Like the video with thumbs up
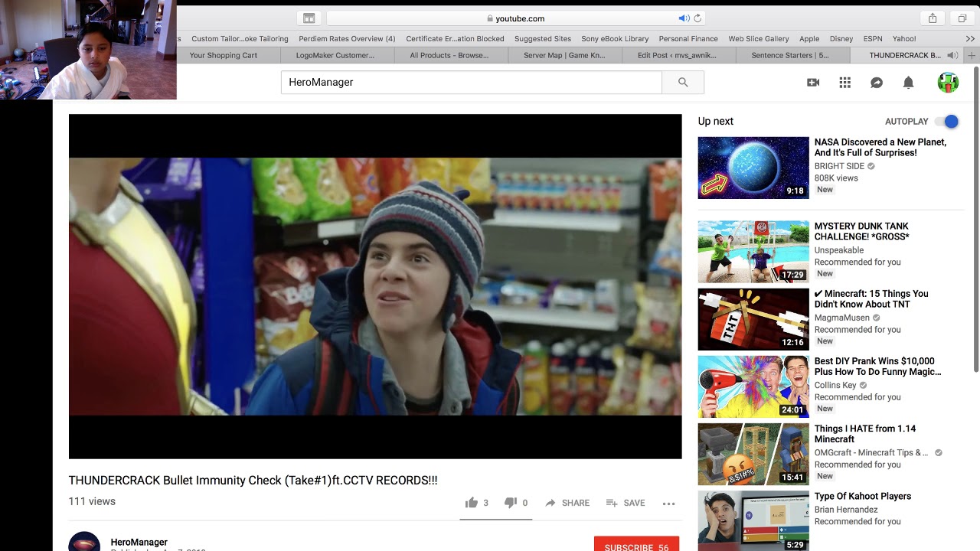Image resolution: width=980 pixels, height=551 pixels. (x=472, y=503)
